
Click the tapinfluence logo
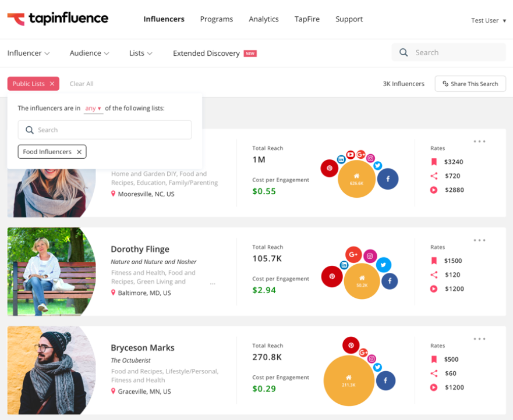tap(58, 19)
